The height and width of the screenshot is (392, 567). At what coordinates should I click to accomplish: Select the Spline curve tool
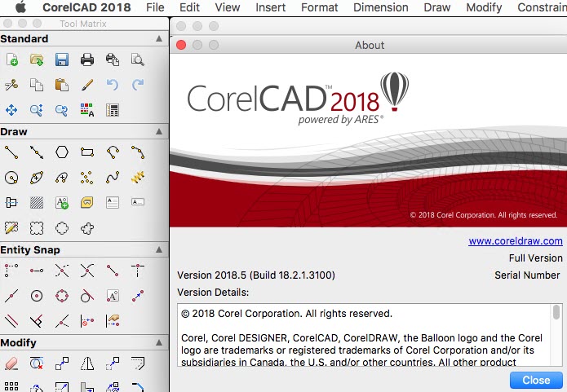coord(113,178)
